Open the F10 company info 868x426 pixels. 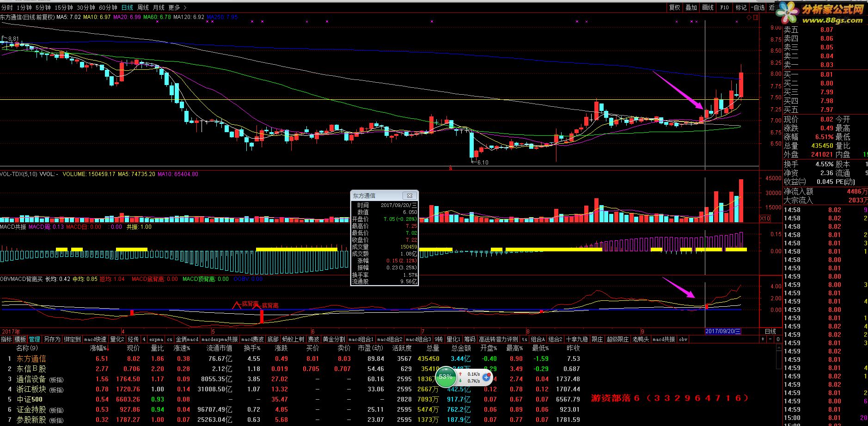(724, 7)
